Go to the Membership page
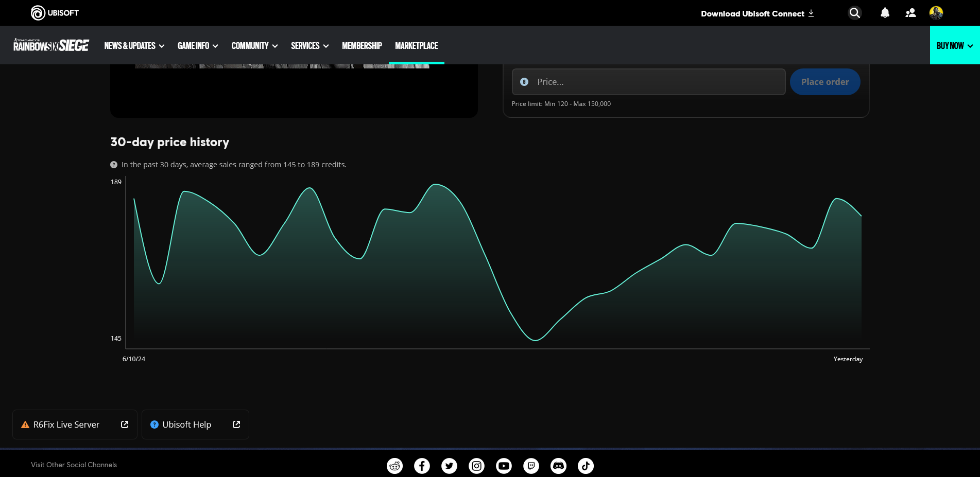Image resolution: width=980 pixels, height=477 pixels. coord(362,46)
